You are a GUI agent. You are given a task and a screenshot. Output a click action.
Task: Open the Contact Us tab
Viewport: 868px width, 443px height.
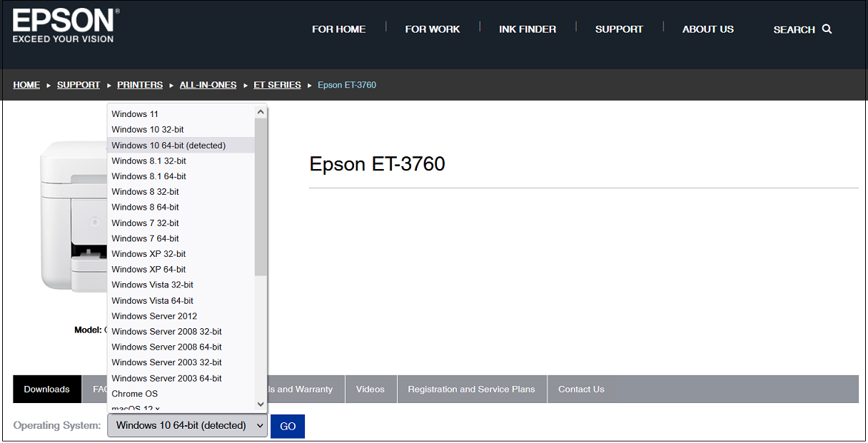581,389
